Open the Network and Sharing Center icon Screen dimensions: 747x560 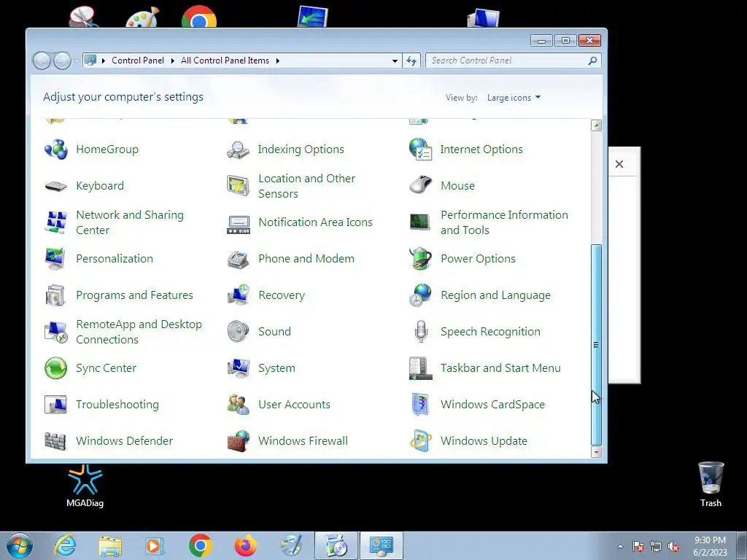coord(55,222)
